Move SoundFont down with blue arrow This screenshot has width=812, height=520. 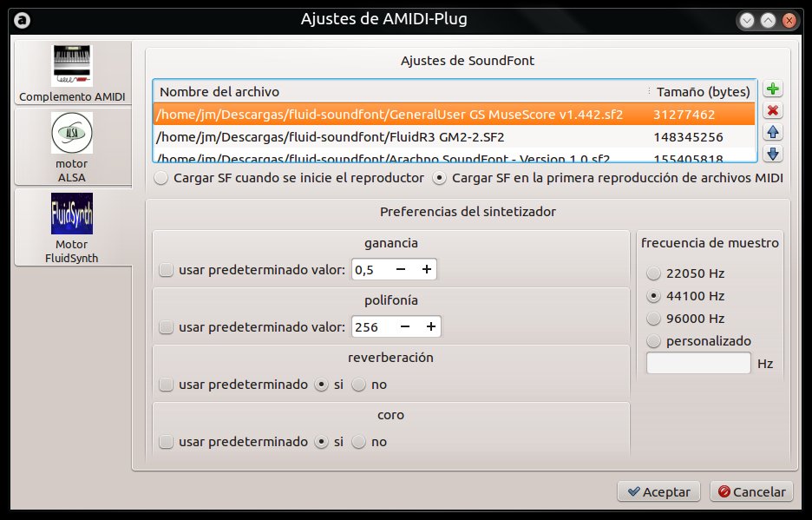coord(773,154)
